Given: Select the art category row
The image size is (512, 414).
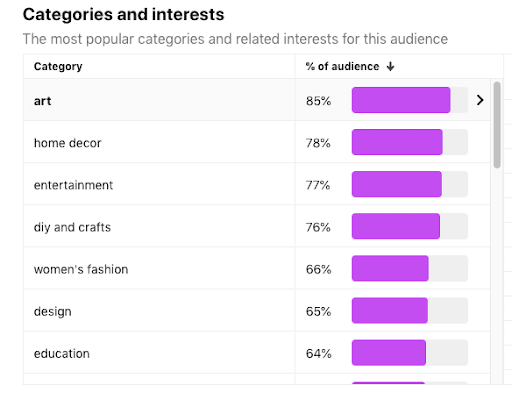Looking at the screenshot, I should 257,100.
